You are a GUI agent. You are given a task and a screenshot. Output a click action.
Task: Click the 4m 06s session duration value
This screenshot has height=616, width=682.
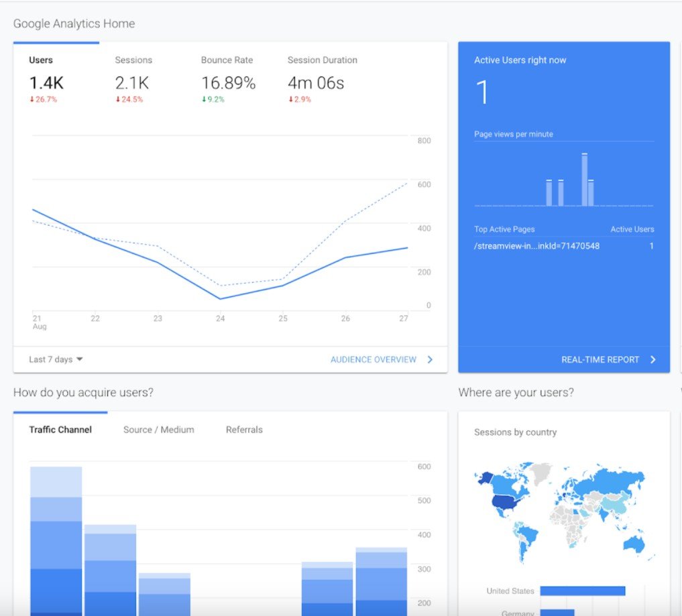(316, 83)
